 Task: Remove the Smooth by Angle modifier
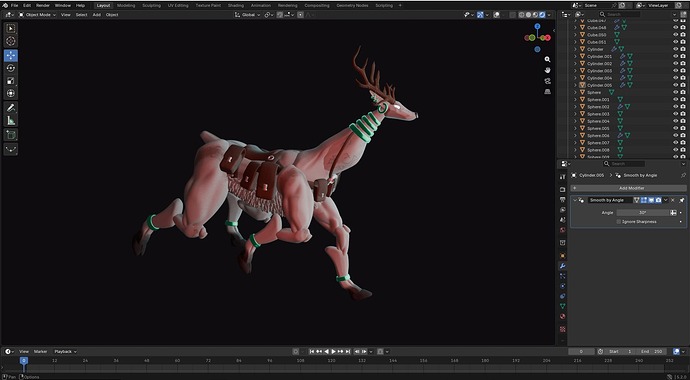click(x=673, y=200)
